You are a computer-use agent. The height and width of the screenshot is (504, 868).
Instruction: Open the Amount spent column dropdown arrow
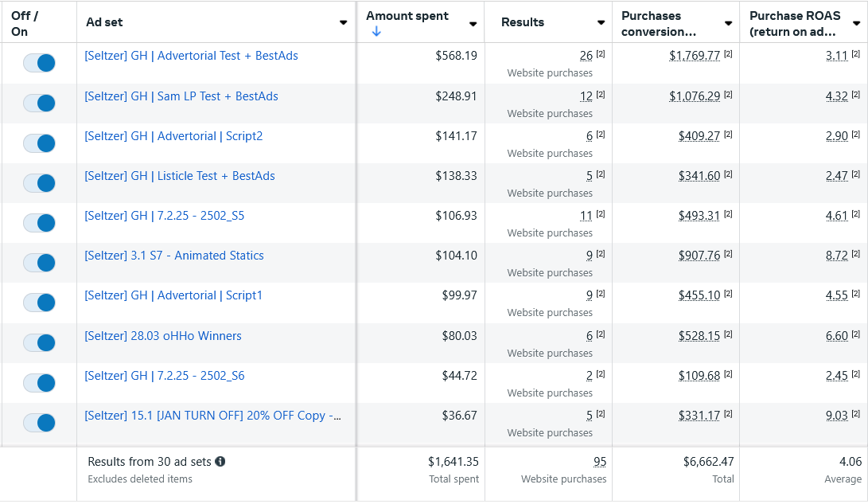pyautogui.click(x=473, y=24)
